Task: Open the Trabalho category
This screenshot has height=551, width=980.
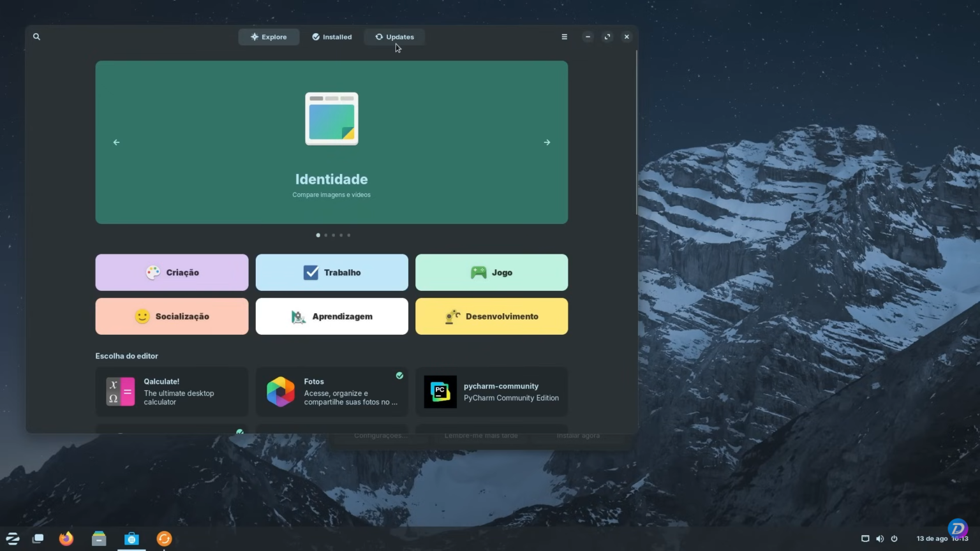Action: coord(331,272)
